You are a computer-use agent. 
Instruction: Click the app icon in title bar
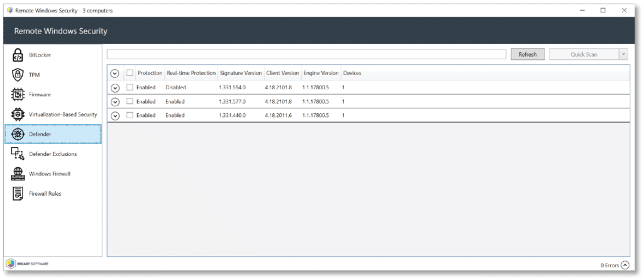(10, 11)
